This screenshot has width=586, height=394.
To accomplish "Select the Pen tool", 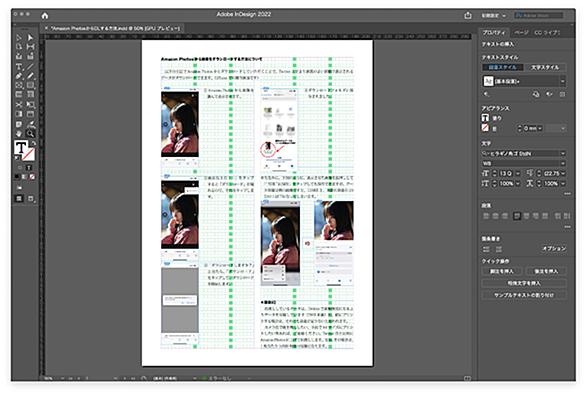I will click(19, 76).
